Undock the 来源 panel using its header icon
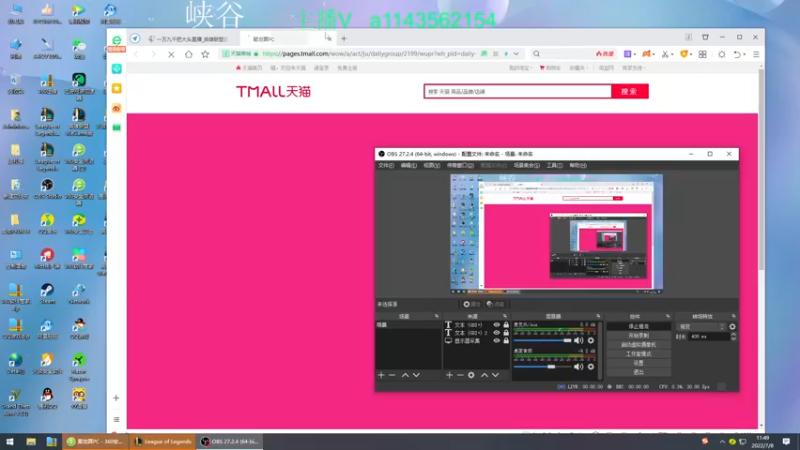The image size is (800, 450). [x=505, y=316]
